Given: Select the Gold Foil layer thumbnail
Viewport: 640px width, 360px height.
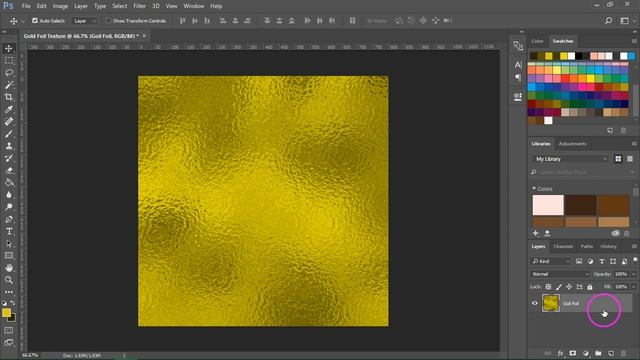Looking at the screenshot, I should click(551, 303).
